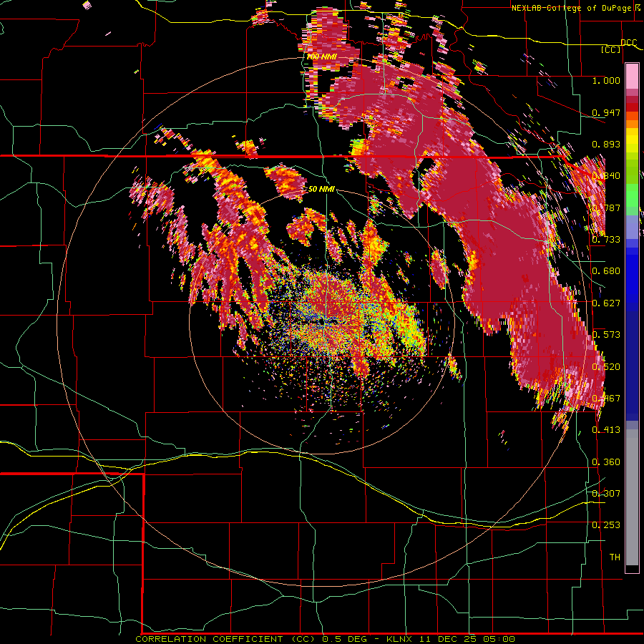Click the 0.787 scale value
The height and width of the screenshot is (644, 644).
click(x=606, y=208)
